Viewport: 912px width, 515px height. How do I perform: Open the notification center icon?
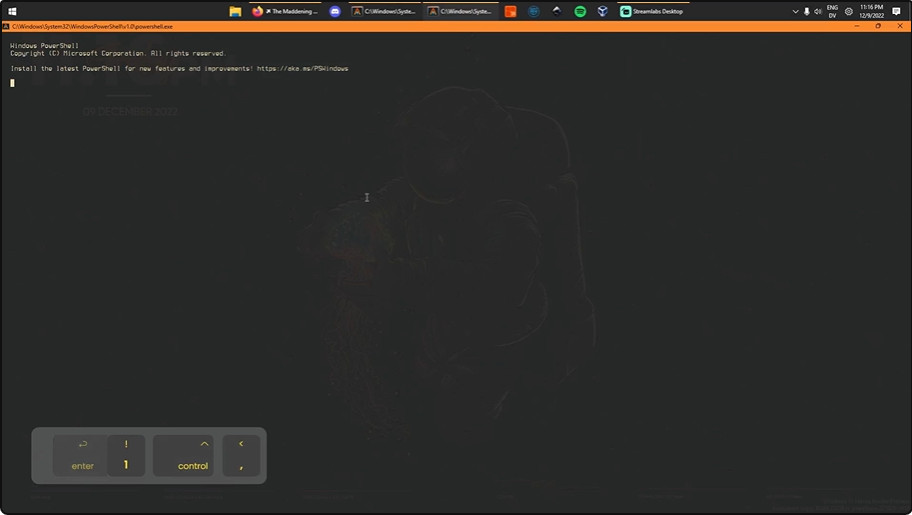click(x=896, y=11)
